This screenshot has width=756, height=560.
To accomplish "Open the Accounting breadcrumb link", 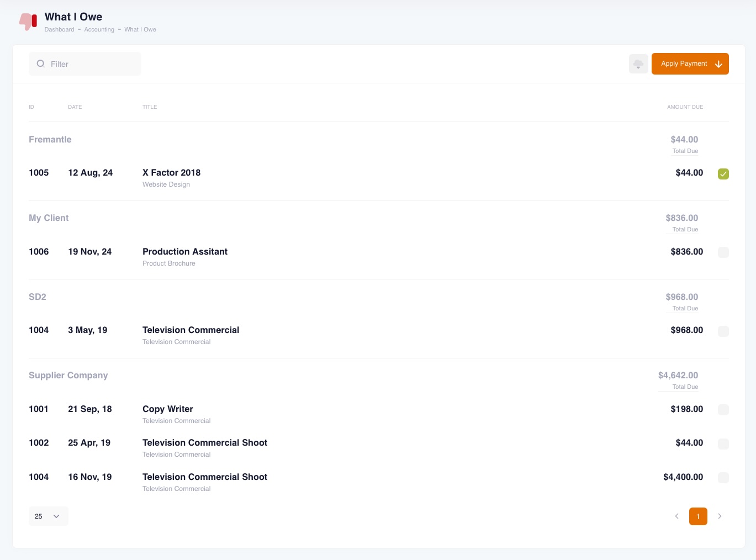I will (99, 30).
